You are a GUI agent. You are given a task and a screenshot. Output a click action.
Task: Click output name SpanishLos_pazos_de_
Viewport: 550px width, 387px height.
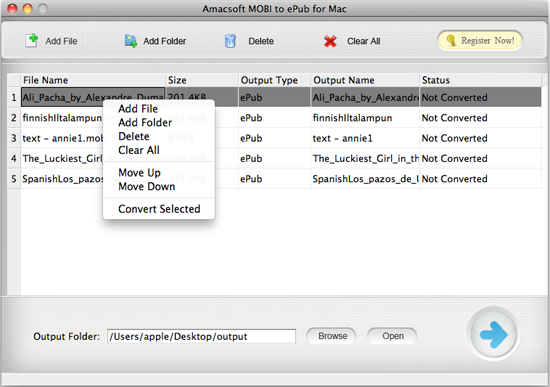tap(365, 179)
